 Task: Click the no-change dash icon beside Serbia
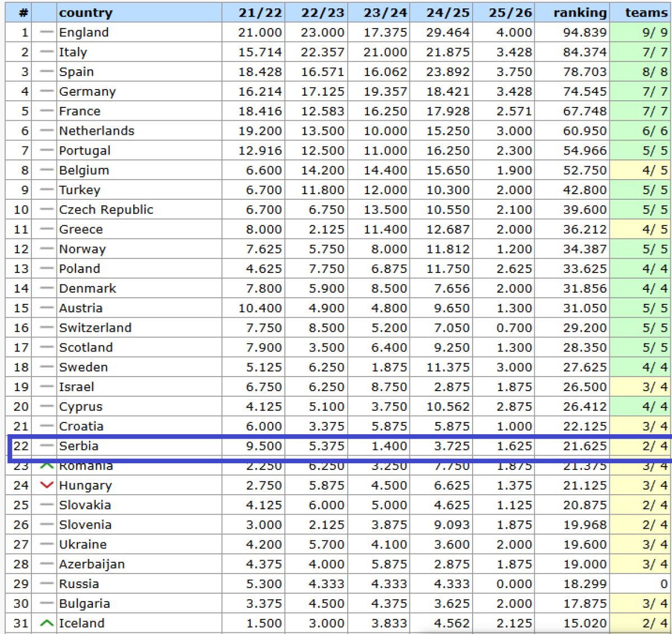tap(47, 446)
